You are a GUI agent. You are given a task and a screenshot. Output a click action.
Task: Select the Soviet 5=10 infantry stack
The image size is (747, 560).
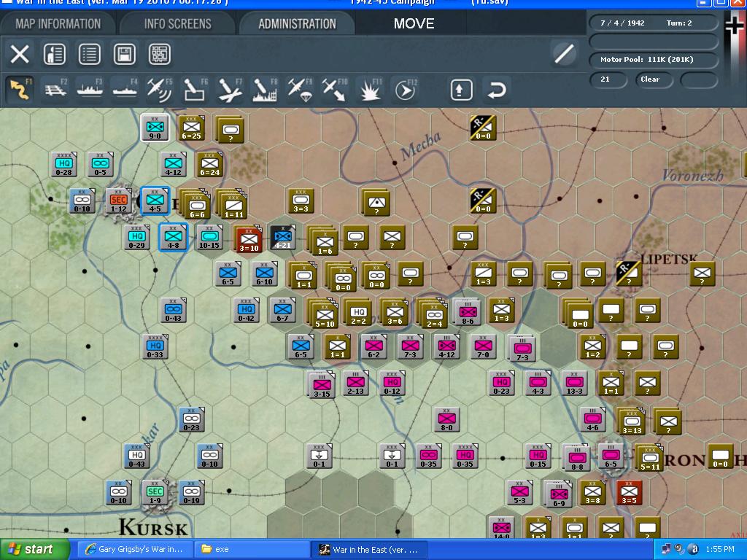[324, 314]
